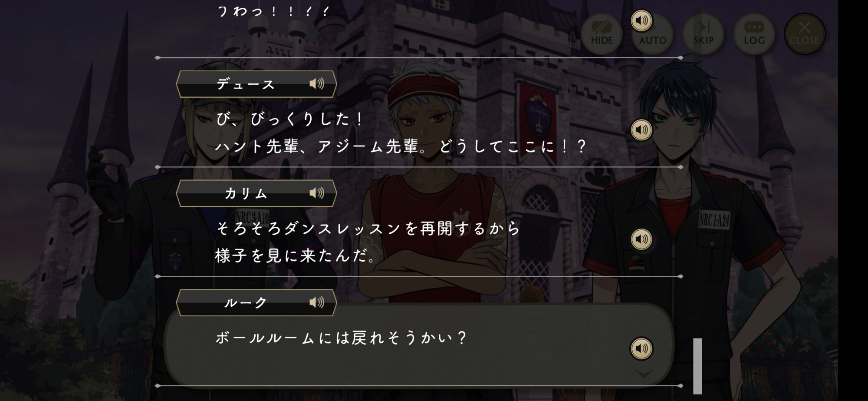The height and width of the screenshot is (401, 868).
Task: Select the デュース speaker name label
Action: 246,84
